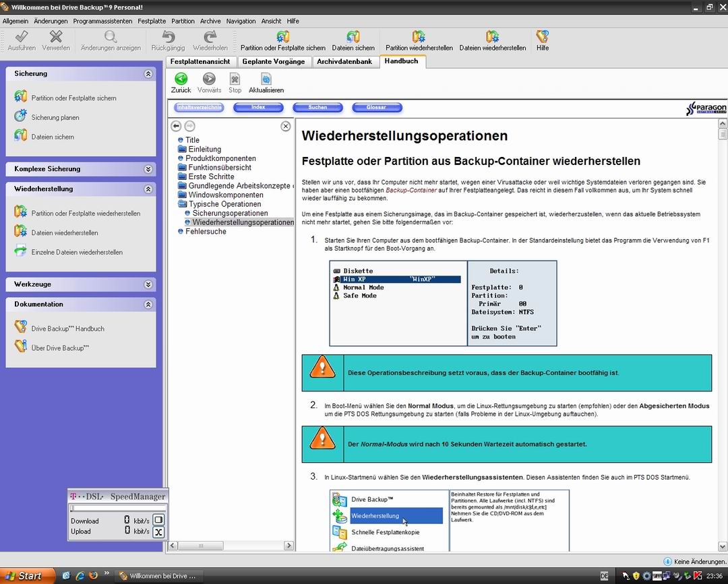Click the Ausführen checkmark toolbar icon

(x=22, y=36)
